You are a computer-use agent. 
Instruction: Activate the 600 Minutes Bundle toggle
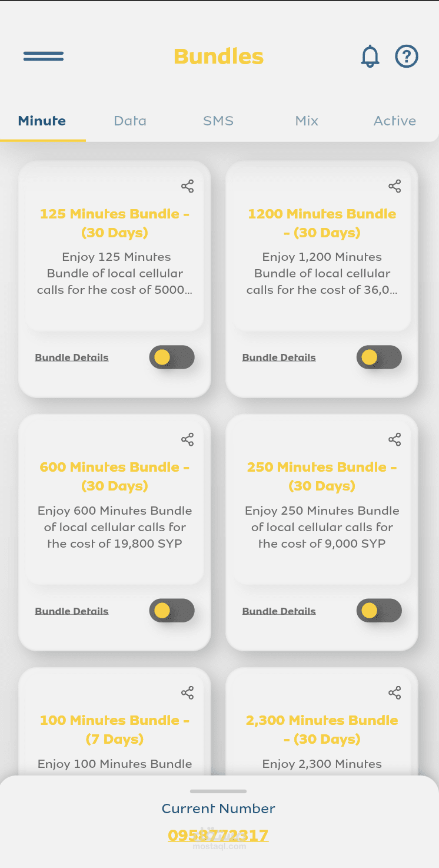pyautogui.click(x=172, y=611)
